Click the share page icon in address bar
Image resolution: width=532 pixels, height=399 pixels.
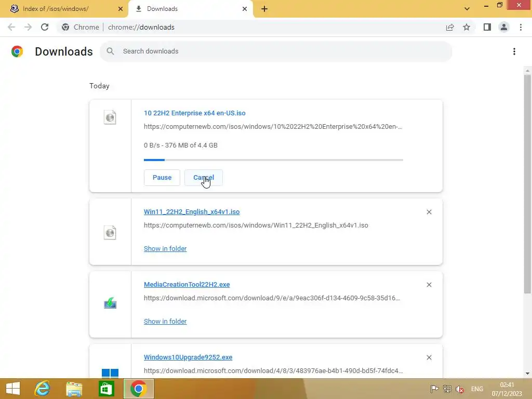tap(450, 27)
